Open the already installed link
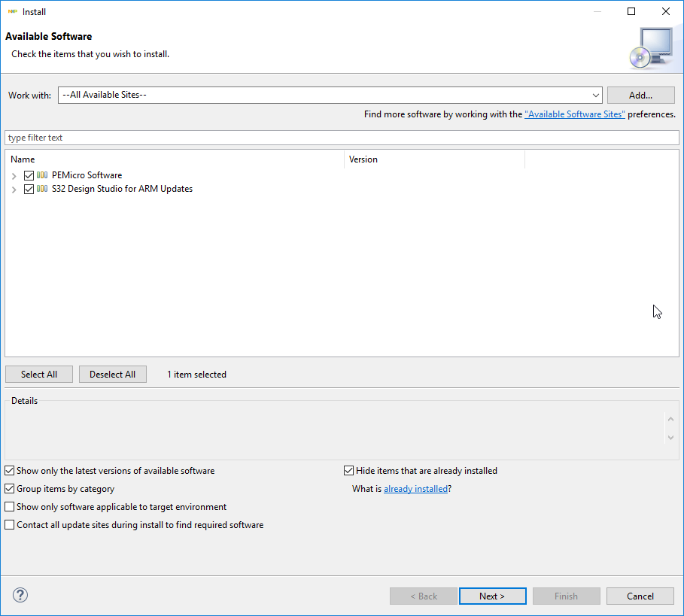This screenshot has width=684, height=616. point(415,489)
